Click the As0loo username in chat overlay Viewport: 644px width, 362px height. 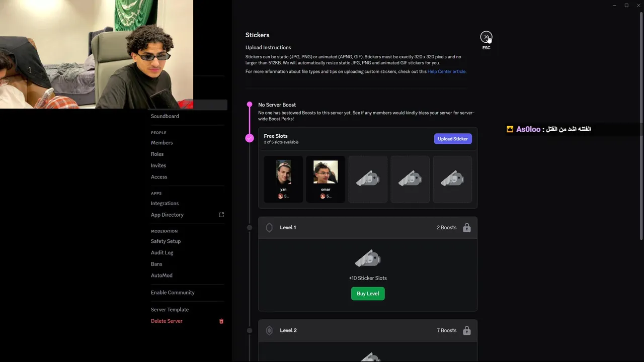528,129
